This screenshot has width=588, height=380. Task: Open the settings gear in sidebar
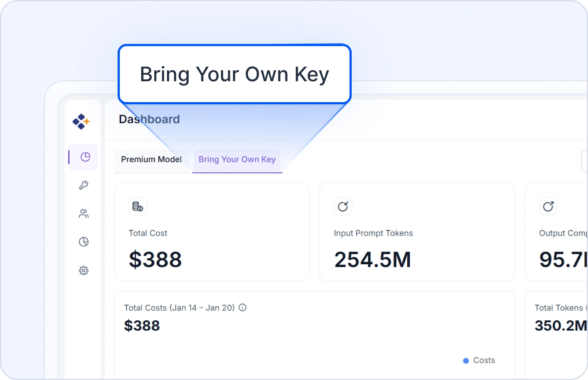(84, 271)
